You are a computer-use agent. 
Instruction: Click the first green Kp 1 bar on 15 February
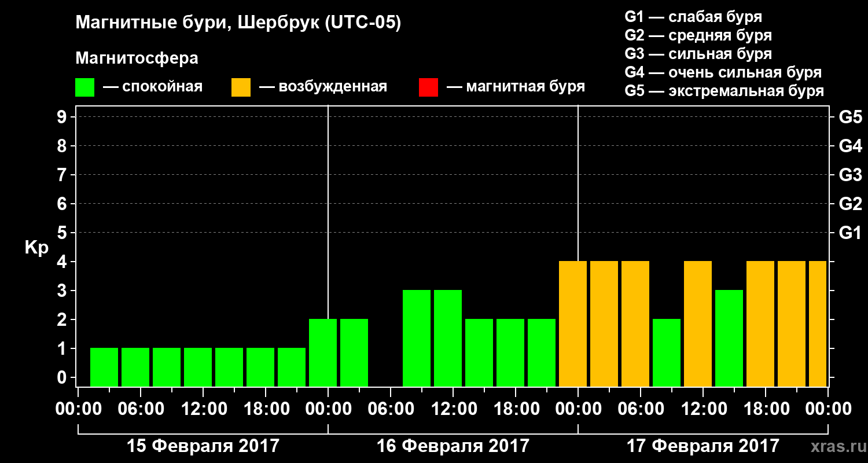pos(104,367)
